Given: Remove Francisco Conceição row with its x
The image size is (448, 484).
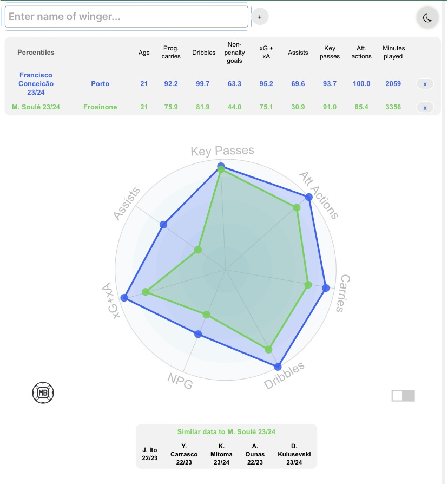Looking at the screenshot, I should pos(425,84).
